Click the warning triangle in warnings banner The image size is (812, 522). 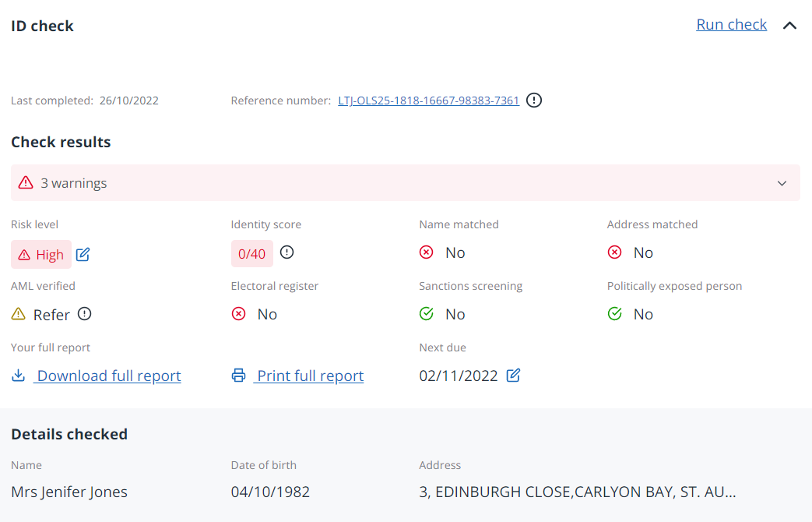26,183
